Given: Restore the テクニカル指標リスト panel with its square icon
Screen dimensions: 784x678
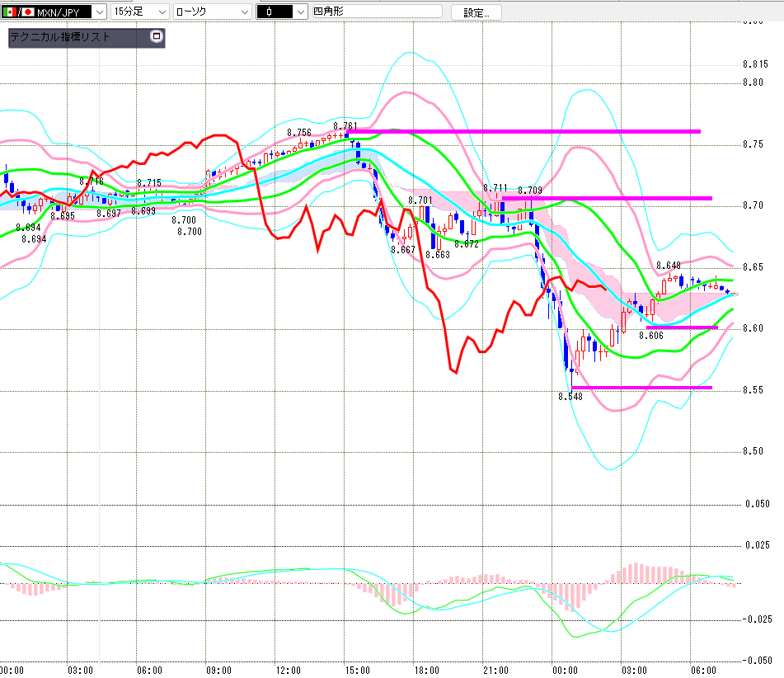Looking at the screenshot, I should [157, 36].
